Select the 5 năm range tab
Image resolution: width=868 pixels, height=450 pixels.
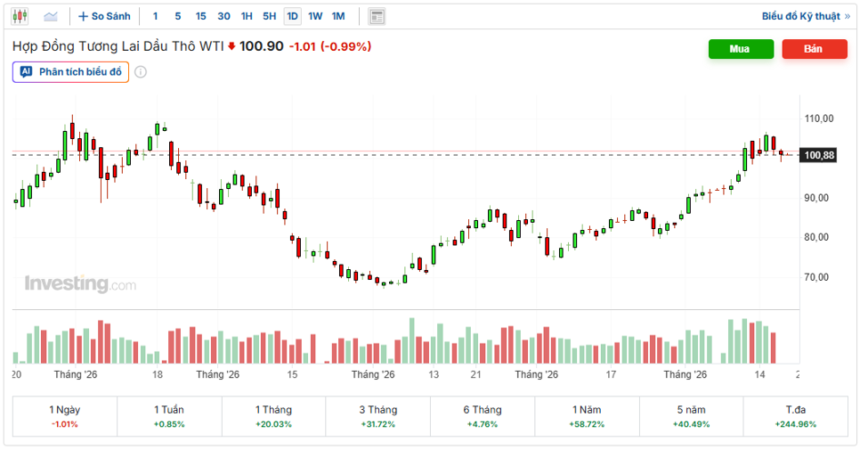tap(691, 416)
